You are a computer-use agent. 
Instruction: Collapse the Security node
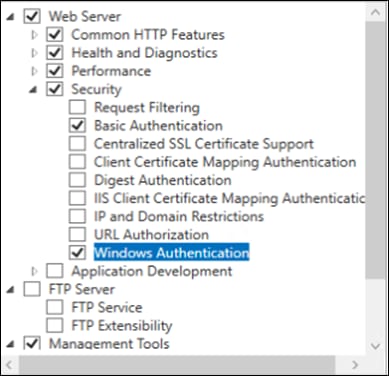click(x=33, y=90)
